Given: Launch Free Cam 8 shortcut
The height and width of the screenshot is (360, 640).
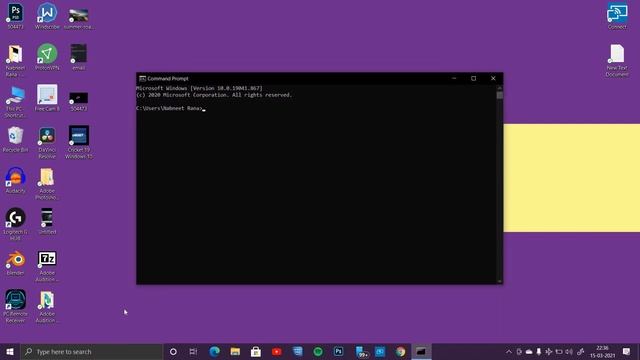Looking at the screenshot, I should click(47, 98).
